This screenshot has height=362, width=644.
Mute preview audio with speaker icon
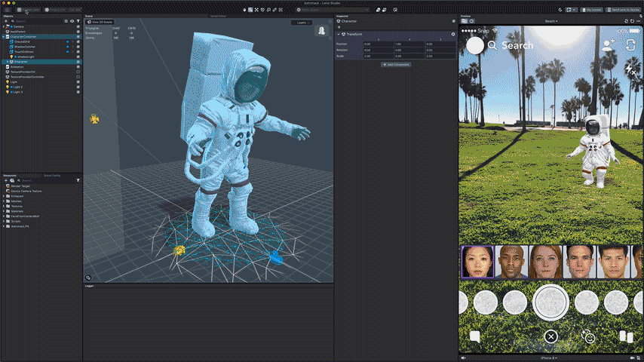click(463, 358)
